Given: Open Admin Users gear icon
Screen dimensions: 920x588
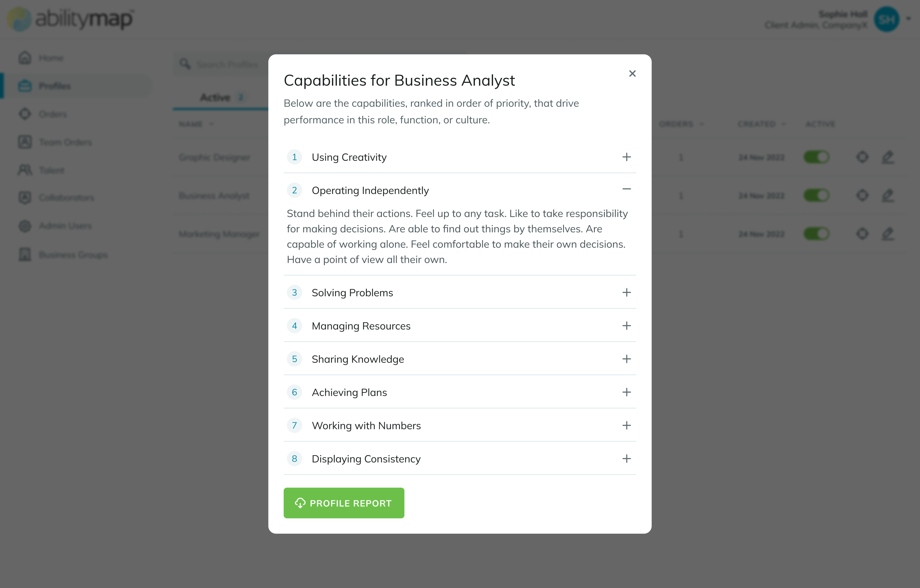Looking at the screenshot, I should click(x=25, y=226).
